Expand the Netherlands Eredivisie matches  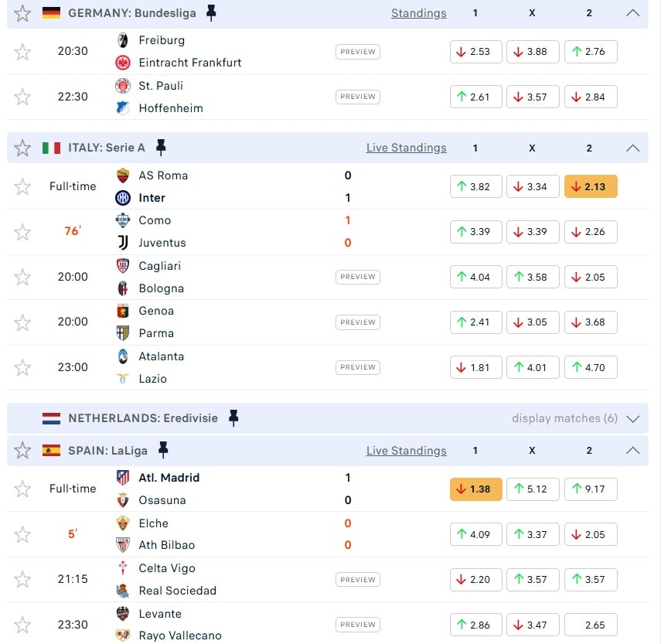pyautogui.click(x=632, y=418)
